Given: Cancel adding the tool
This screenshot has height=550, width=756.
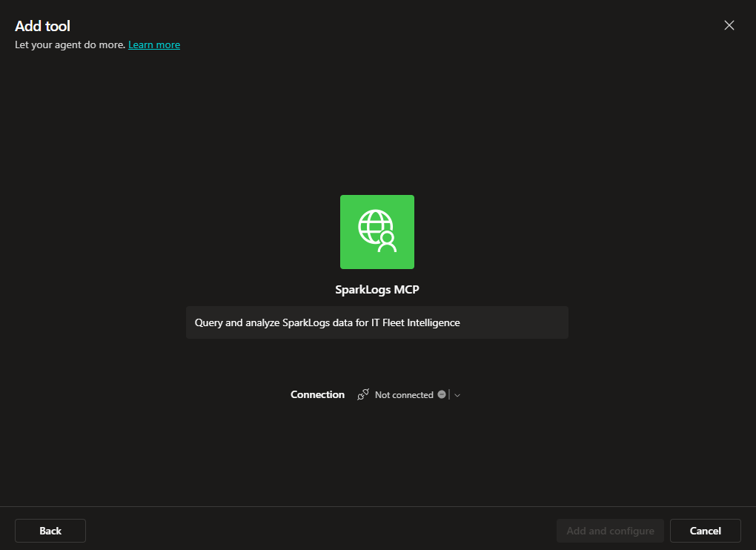Looking at the screenshot, I should click(706, 531).
